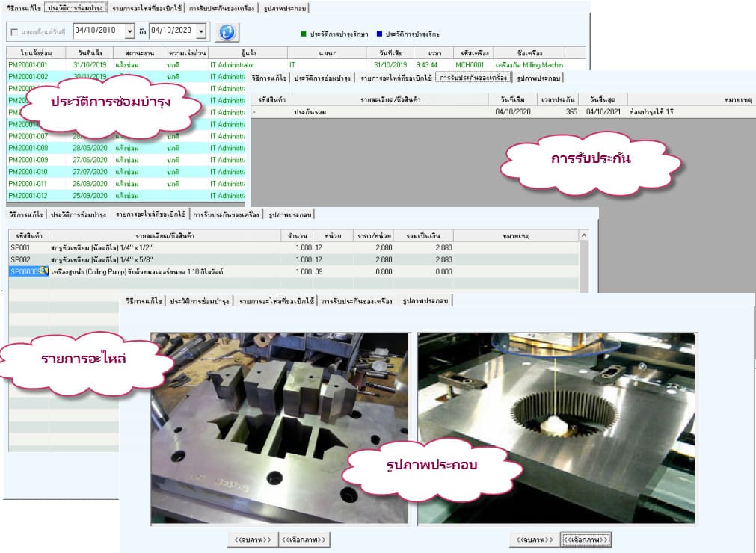Screen dimensions: 756x553
Task: Select the การรับประกันของเครื่อง tab in warranty panel
Action: pyautogui.click(x=474, y=78)
